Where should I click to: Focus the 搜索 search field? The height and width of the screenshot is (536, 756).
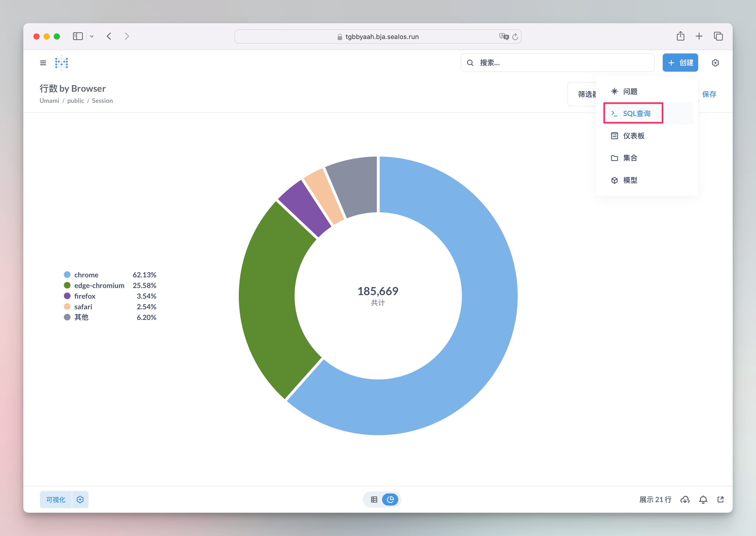pos(562,63)
